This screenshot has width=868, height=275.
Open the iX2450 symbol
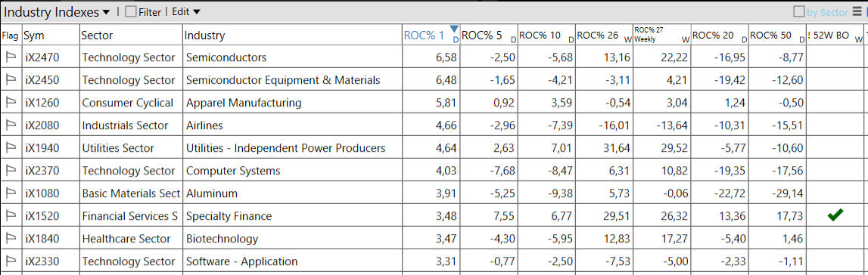(42, 80)
